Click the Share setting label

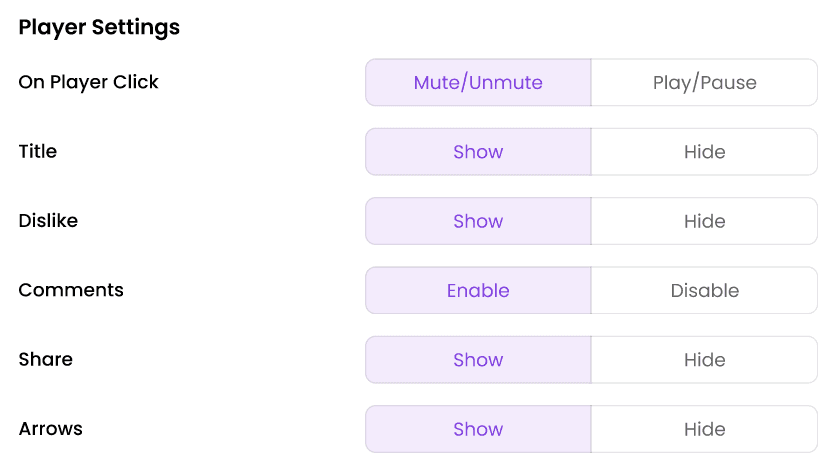point(46,359)
